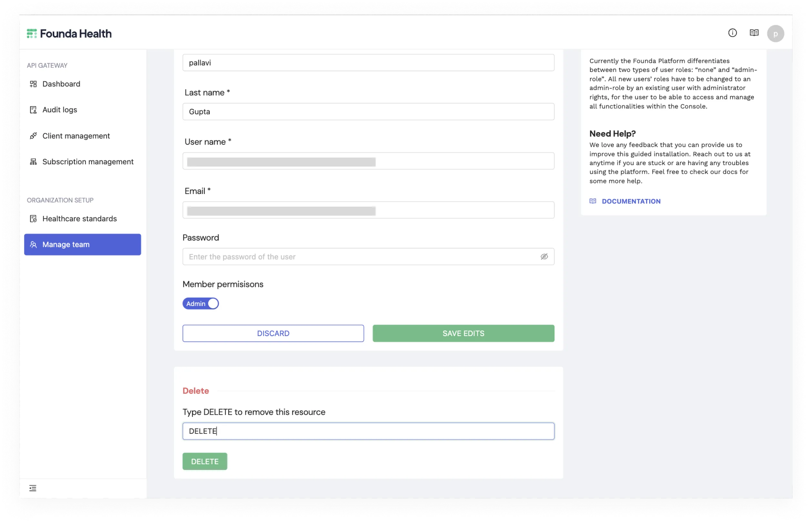
Task: Click the Email input field
Action: 368,210
